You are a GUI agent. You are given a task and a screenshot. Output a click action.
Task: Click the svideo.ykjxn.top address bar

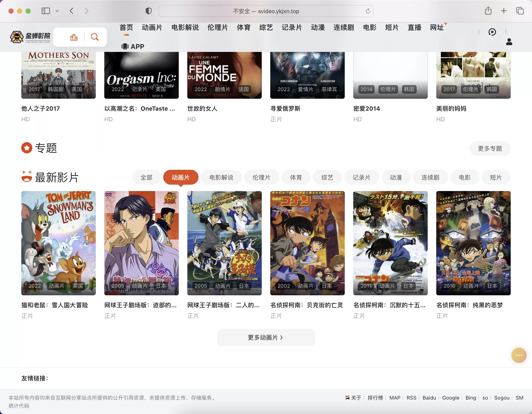(266, 11)
